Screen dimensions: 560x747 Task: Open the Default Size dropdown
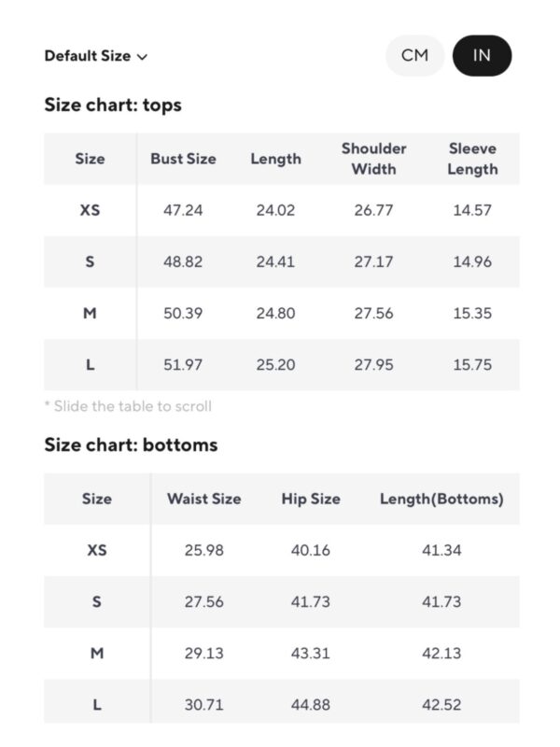(x=96, y=56)
